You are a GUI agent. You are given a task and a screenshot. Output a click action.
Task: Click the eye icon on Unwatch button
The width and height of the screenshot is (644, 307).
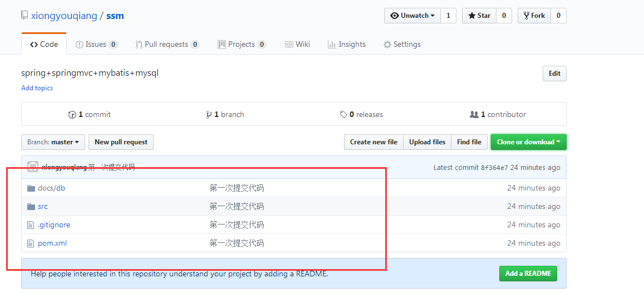click(x=395, y=16)
